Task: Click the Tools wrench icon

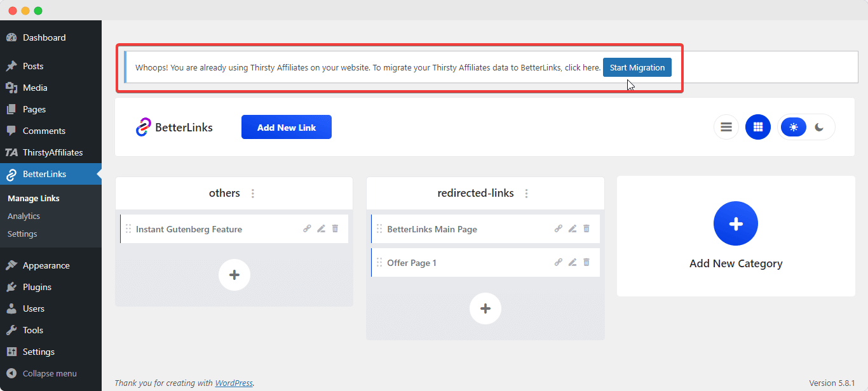Action: 11,330
